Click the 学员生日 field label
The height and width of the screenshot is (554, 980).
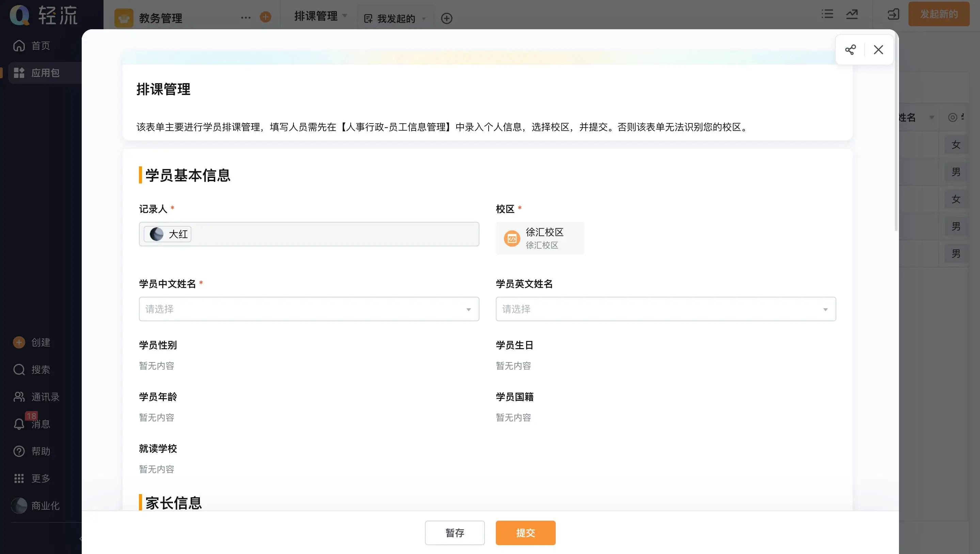(515, 345)
